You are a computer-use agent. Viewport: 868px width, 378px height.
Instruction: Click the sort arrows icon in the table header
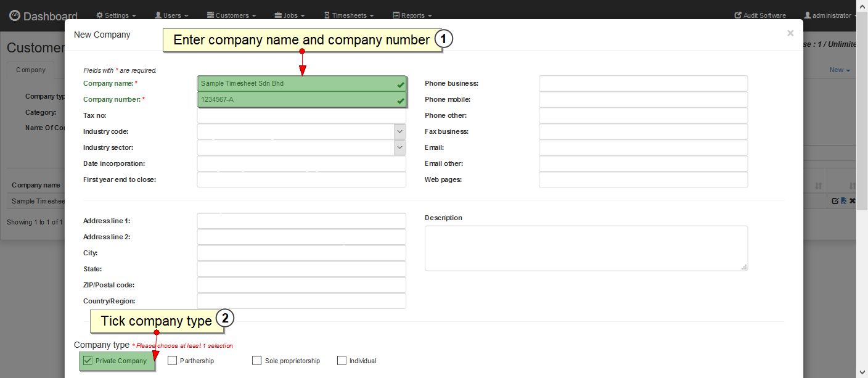pos(819,186)
